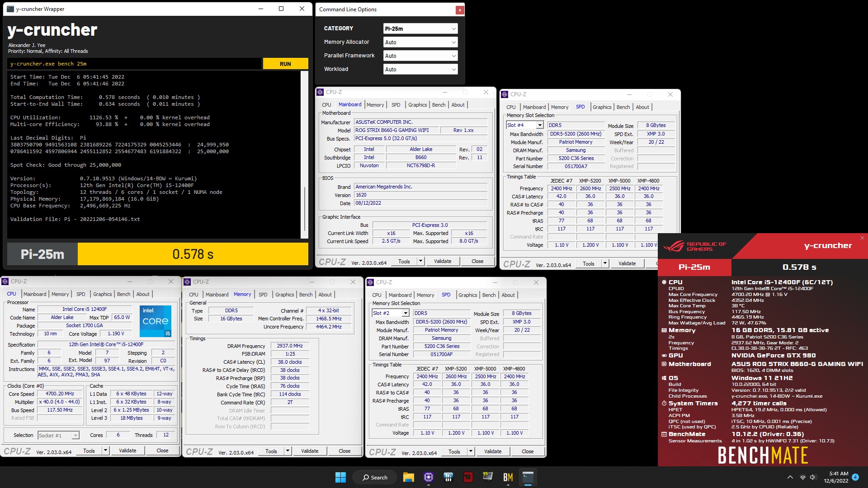
Task: Open Tools arrow in CPU-Z Memory window
Action: 288,451
